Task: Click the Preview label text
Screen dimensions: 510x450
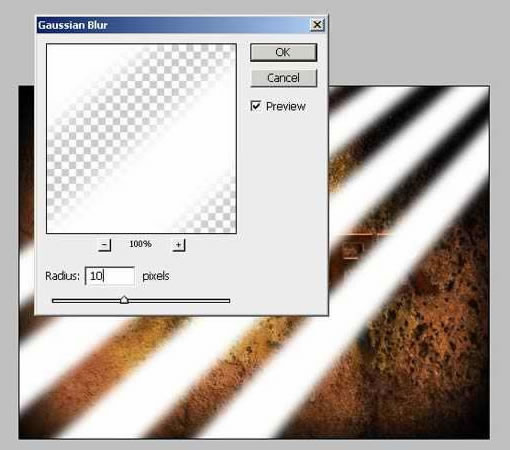Action: click(286, 107)
